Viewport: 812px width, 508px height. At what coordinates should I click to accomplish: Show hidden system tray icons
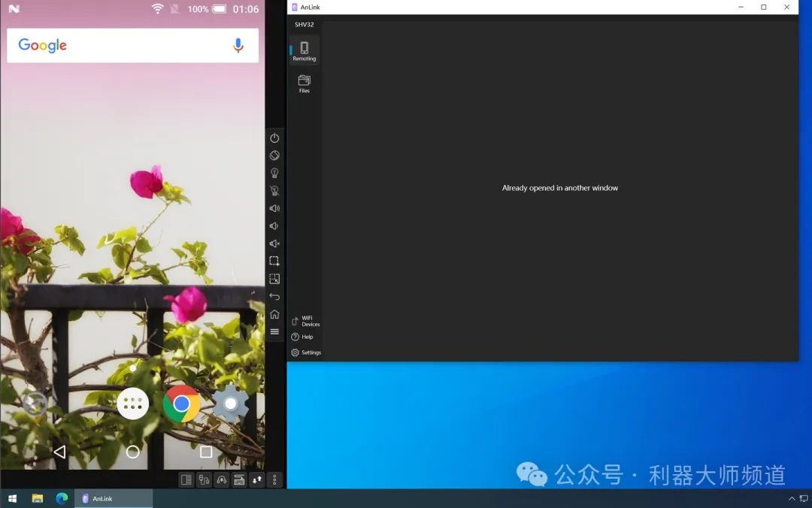[791, 499]
